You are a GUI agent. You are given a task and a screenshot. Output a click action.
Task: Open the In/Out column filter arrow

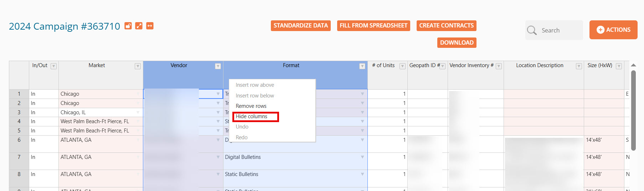pyautogui.click(x=53, y=66)
